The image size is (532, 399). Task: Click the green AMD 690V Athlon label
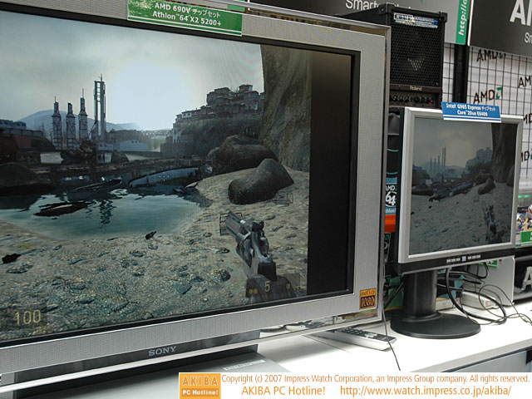click(x=185, y=15)
